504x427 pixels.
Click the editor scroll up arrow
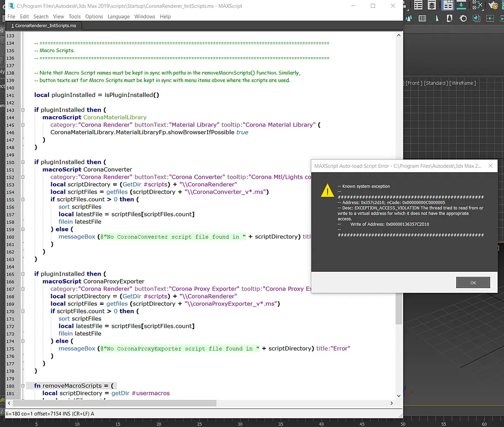399,35
